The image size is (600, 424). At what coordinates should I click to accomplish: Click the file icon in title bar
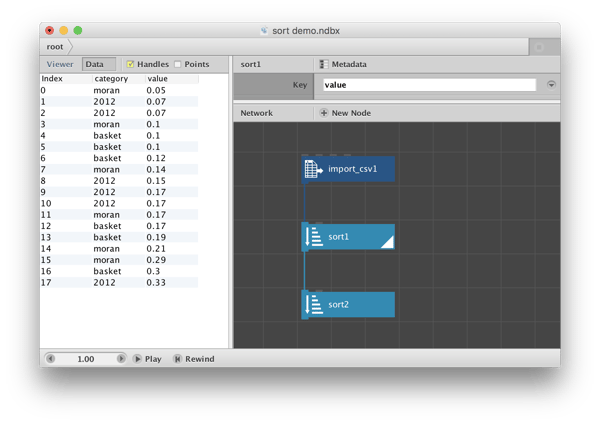click(x=264, y=31)
